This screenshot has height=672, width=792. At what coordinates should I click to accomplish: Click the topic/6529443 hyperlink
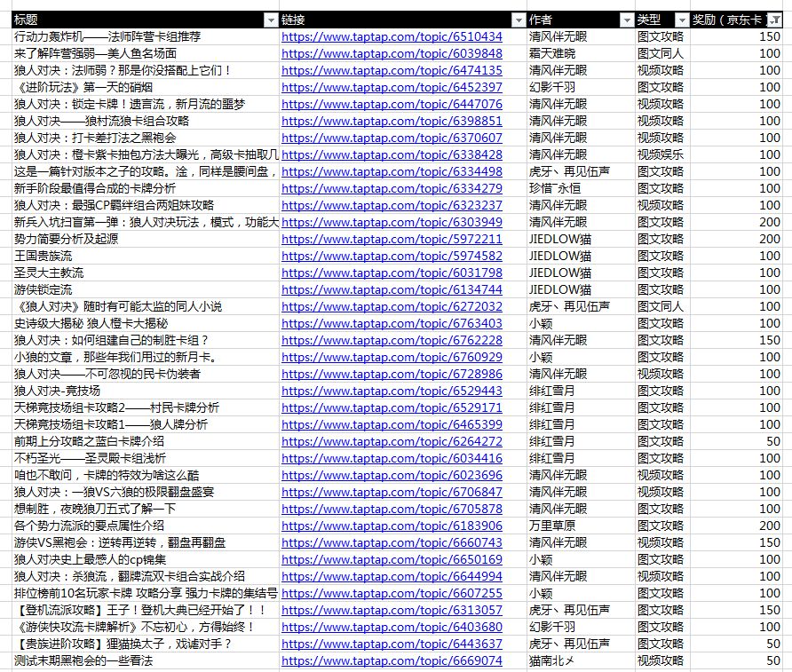click(392, 391)
